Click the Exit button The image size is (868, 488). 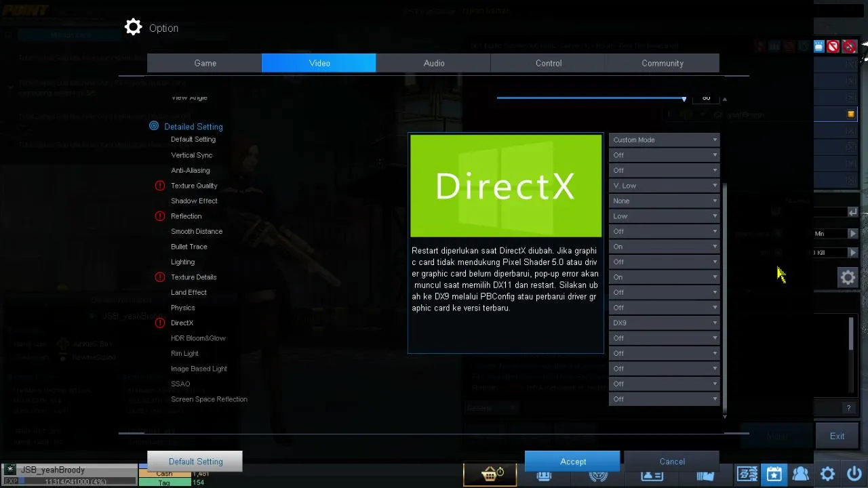click(837, 436)
